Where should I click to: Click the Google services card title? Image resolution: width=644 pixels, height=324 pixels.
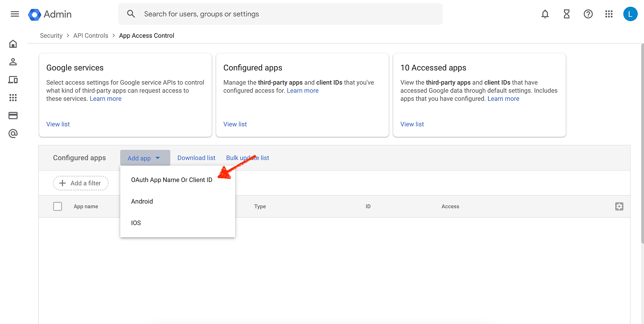click(x=75, y=68)
